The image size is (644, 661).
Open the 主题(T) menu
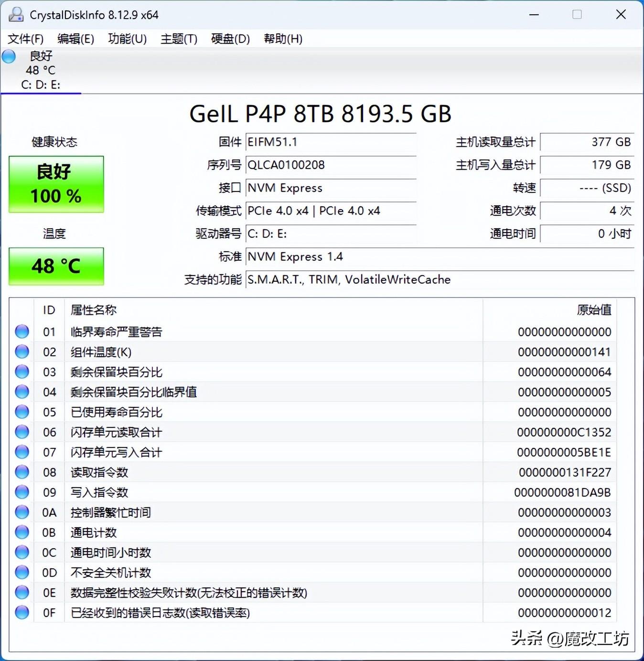pos(179,39)
